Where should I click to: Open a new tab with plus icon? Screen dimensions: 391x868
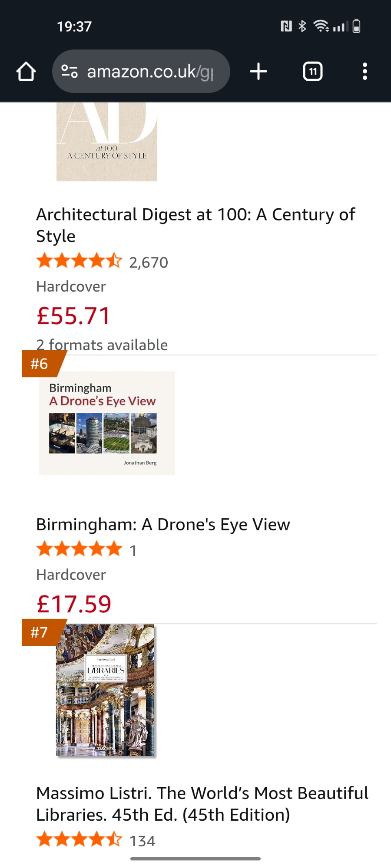click(x=258, y=72)
